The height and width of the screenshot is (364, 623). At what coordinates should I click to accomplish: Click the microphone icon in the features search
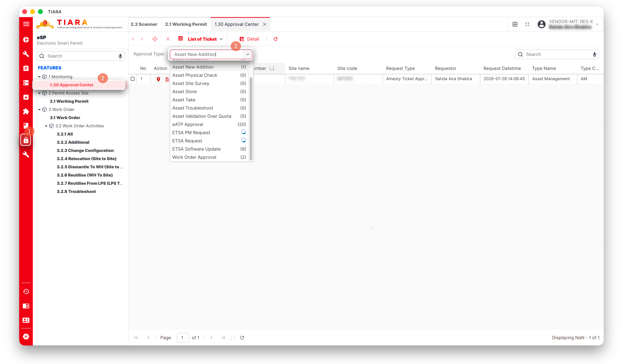pyautogui.click(x=120, y=56)
